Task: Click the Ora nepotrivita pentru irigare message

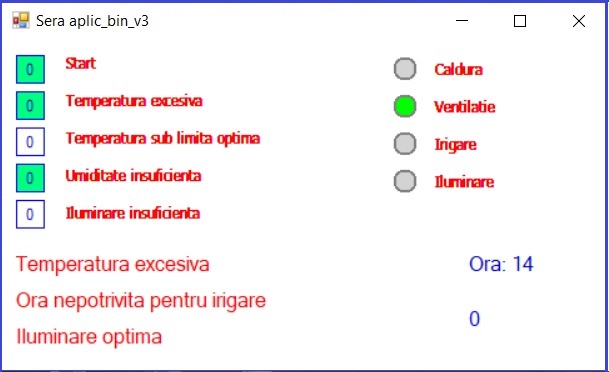Action: [141, 301]
